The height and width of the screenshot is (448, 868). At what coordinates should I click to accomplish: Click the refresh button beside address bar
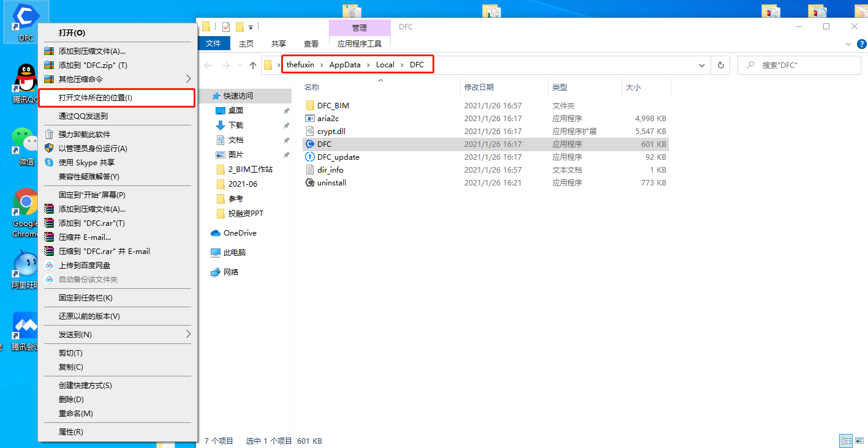click(720, 65)
